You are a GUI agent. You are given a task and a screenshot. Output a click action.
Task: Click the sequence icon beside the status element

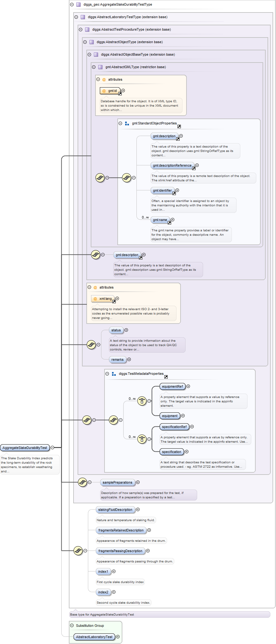coord(91,345)
